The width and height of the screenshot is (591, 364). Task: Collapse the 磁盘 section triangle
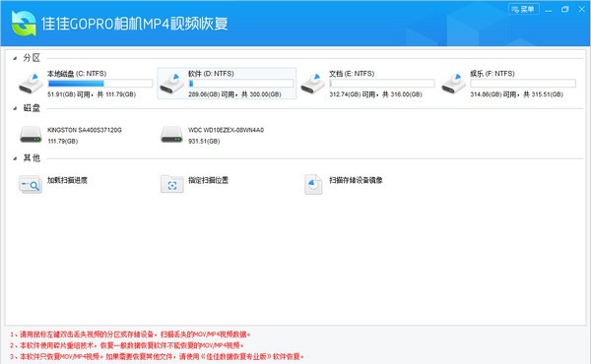15,108
